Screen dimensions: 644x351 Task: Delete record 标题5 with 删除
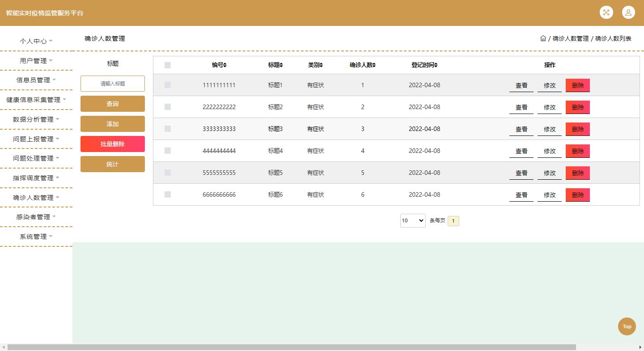[578, 173]
